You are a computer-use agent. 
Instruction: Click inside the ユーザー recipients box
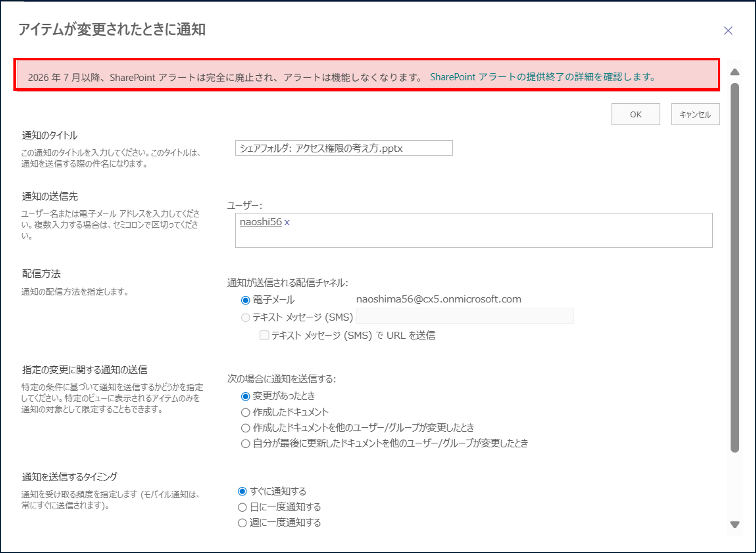coord(474,231)
